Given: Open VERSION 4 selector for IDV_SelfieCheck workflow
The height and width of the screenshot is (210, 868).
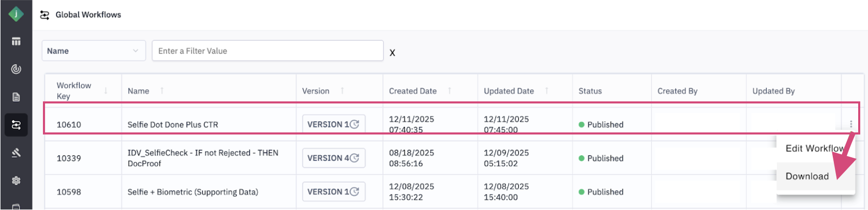Looking at the screenshot, I should [334, 158].
